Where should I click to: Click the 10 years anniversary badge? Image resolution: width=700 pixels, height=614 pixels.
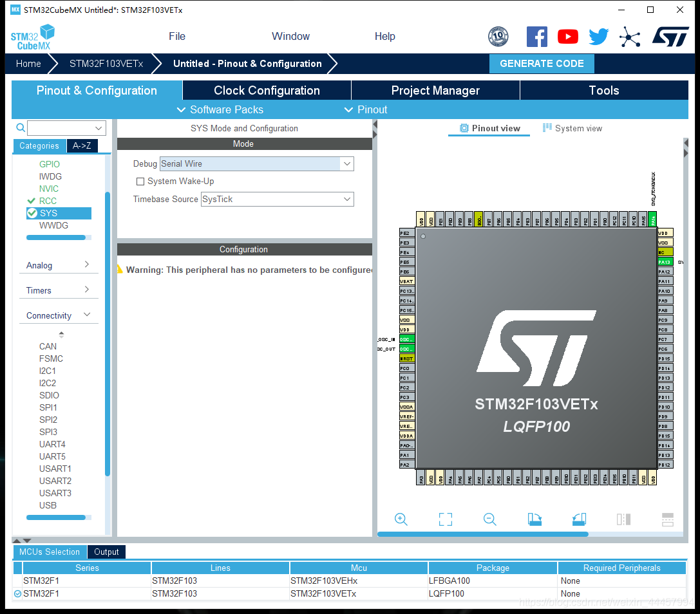(498, 37)
